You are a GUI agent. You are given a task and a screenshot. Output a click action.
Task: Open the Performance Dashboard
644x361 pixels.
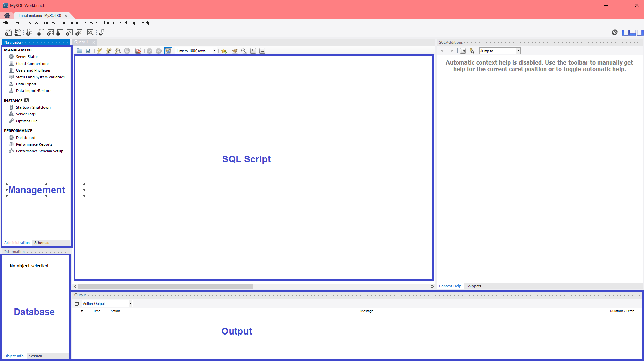26,137
